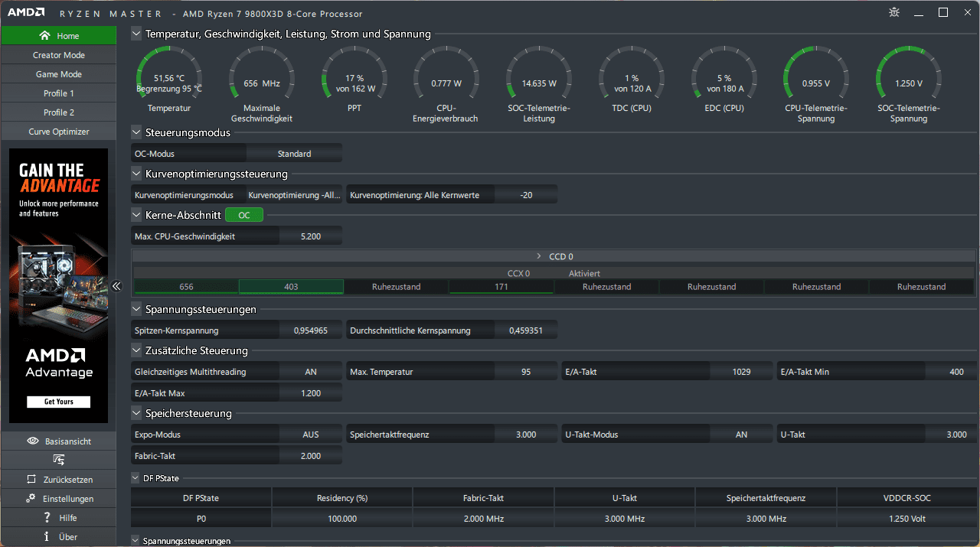Click Fabric-Takt 2.000 field

coord(311,456)
